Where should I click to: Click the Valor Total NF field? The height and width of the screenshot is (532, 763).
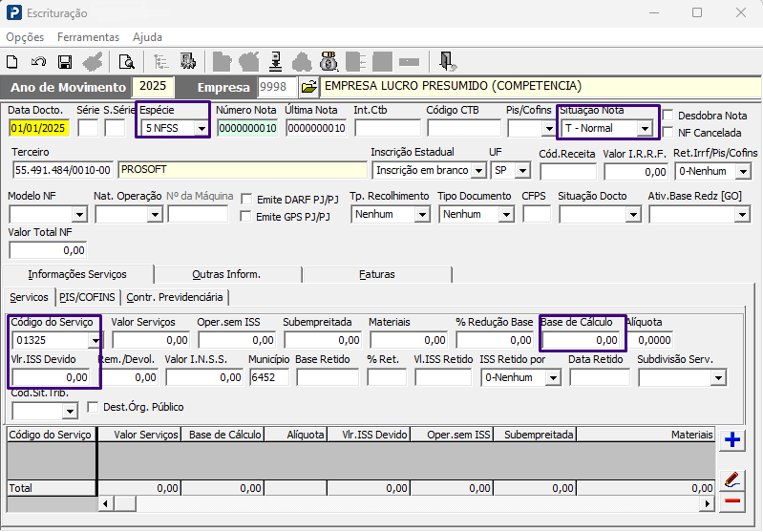point(48,250)
